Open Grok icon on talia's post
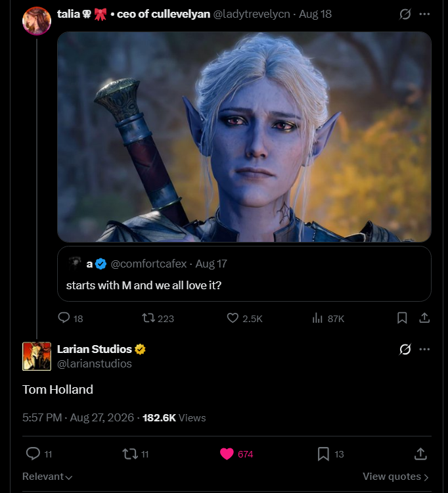Screen dimensions: 448x493 pos(405,14)
